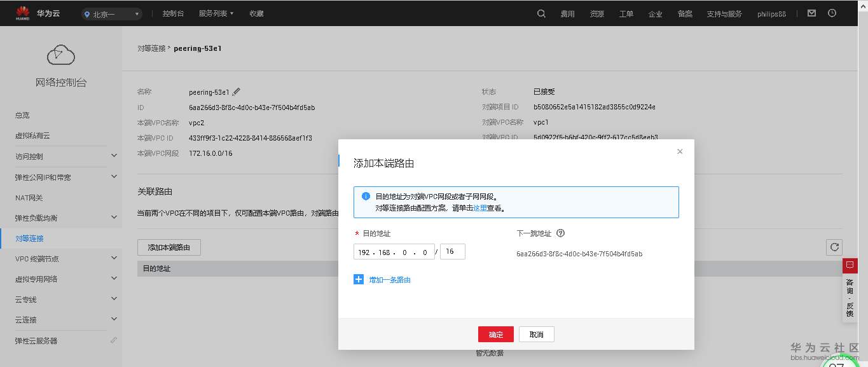Open the 企业 menu
This screenshot has height=367, width=868.
(655, 14)
